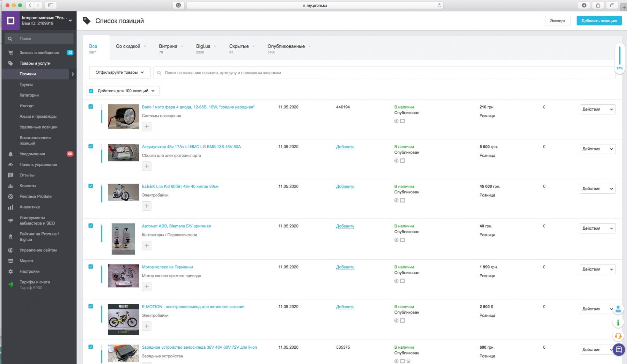
Task: Click the Safari sidebar toggle icon
Action: coord(51,5)
